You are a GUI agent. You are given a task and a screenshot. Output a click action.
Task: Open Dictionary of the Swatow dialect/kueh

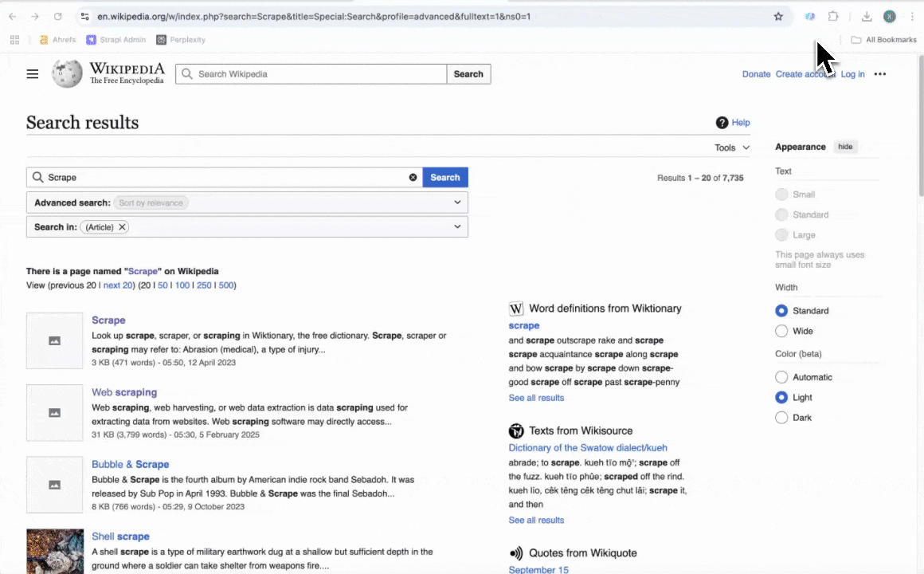[588, 448]
